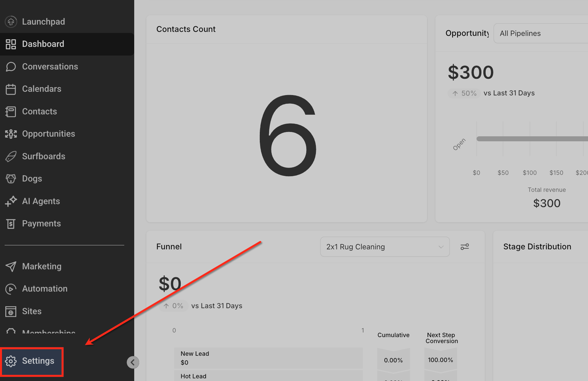Open the All Pipelines dropdown
The width and height of the screenshot is (588, 381).
point(541,33)
